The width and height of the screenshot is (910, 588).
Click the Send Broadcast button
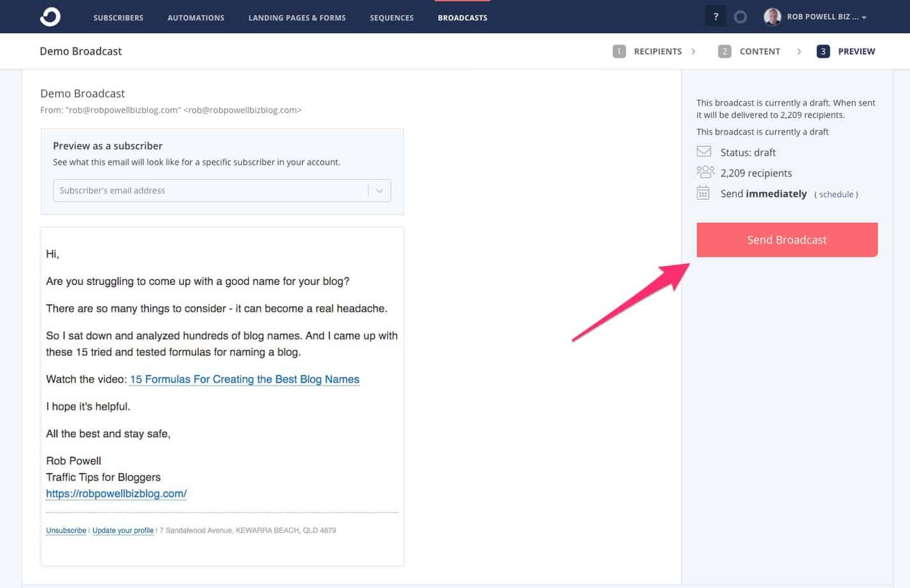pos(787,240)
